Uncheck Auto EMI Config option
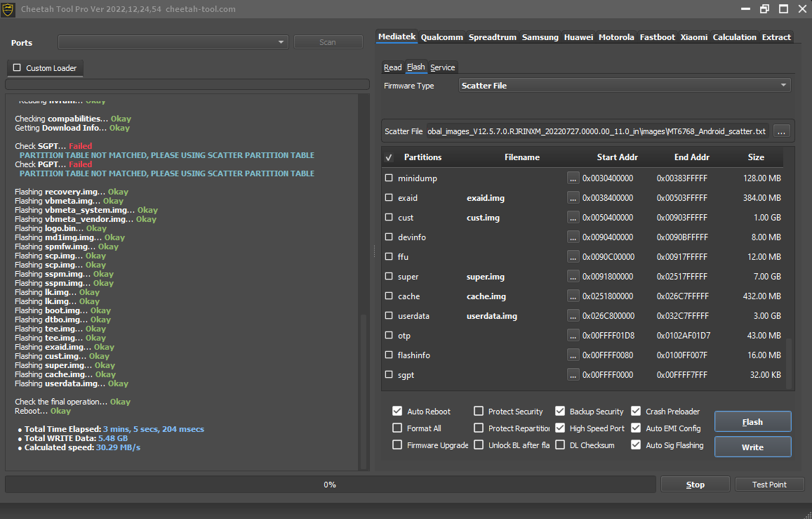Viewport: 812px width, 519px height. tap(636, 428)
